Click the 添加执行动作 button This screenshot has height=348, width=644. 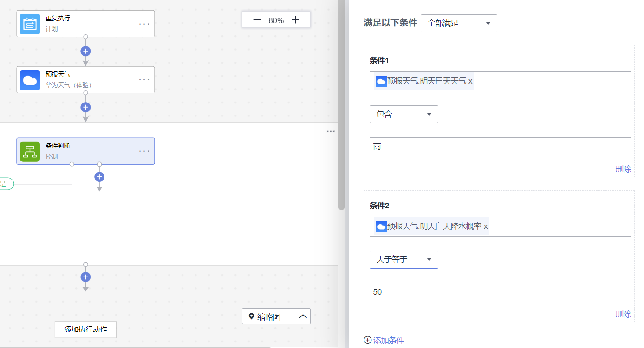click(x=85, y=329)
